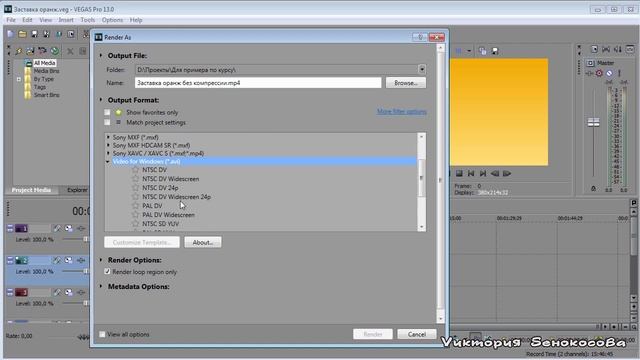Check View all options checkbox
Viewport: 640px width, 360px height.
pyautogui.click(x=102, y=334)
